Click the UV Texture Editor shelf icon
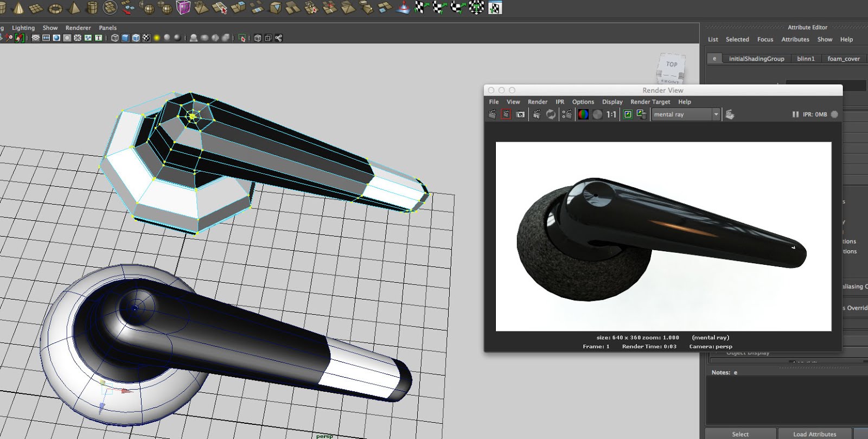The image size is (868, 439). point(495,8)
